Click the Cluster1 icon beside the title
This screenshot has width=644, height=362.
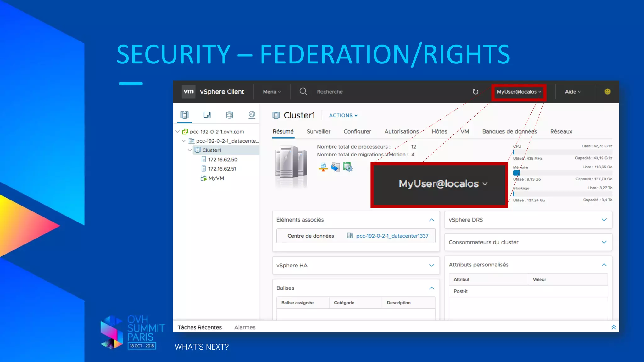click(276, 115)
